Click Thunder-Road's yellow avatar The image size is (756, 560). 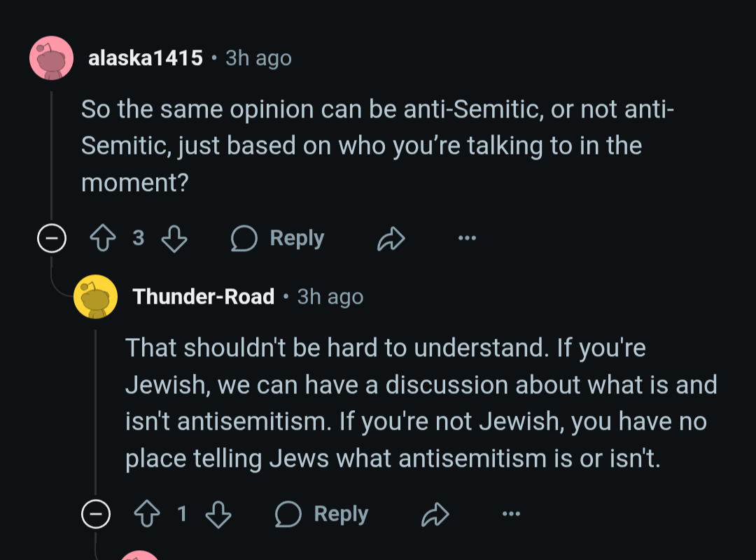tap(95, 297)
